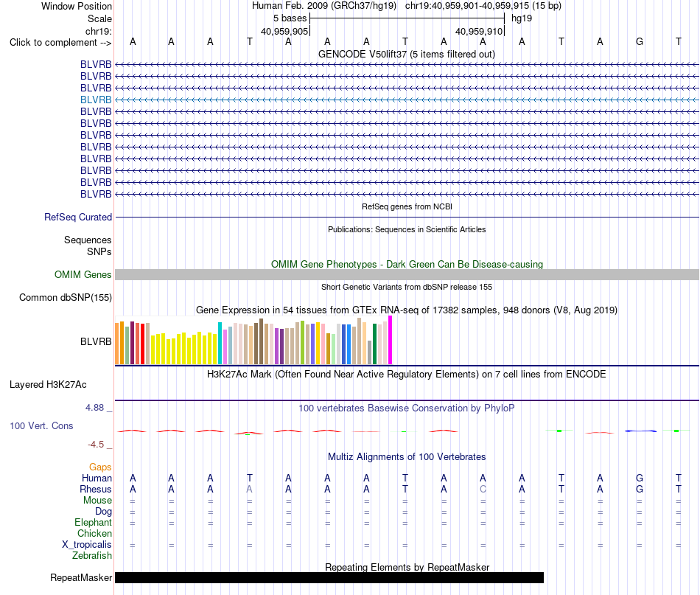Click the OMIM Gene Phenotypes green title
The width and height of the screenshot is (700, 595).
407,265
